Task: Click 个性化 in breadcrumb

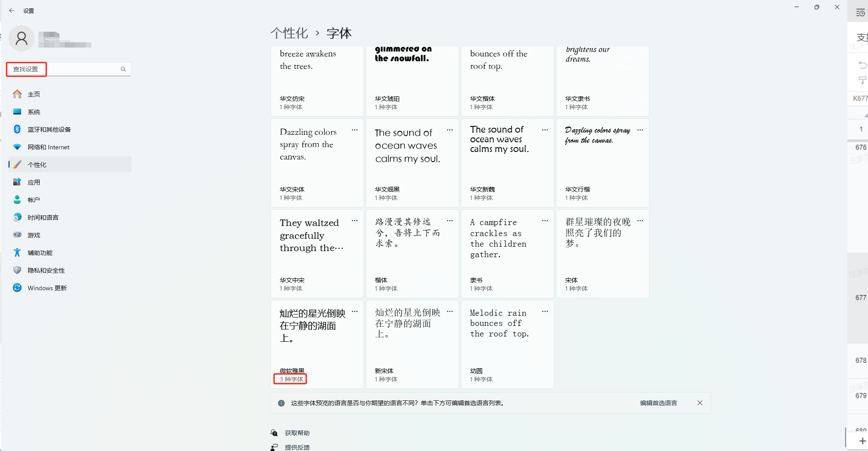Action: [x=289, y=33]
